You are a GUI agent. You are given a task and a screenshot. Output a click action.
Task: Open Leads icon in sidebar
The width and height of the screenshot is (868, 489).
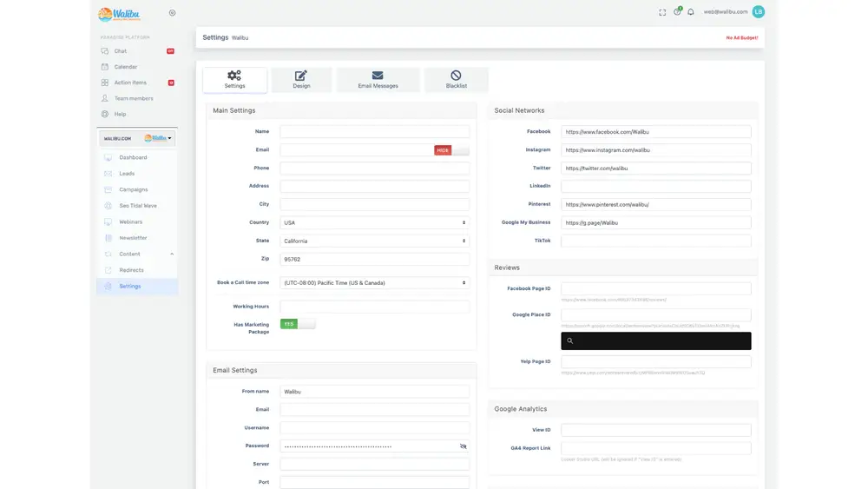point(108,174)
